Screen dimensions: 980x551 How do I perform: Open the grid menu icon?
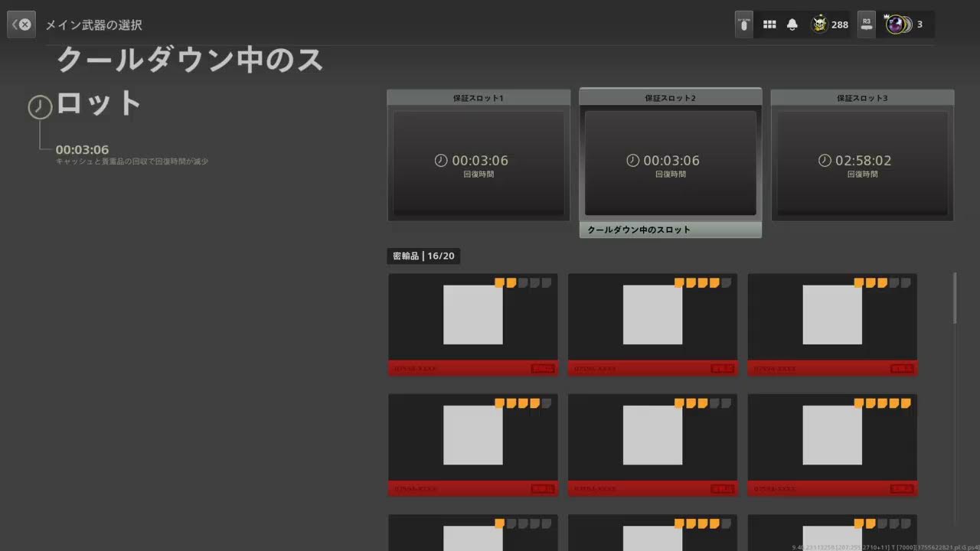(x=769, y=24)
